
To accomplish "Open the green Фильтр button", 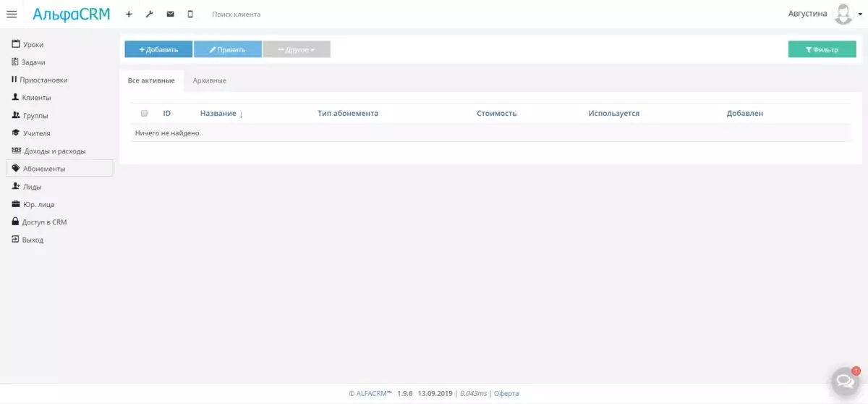I will pyautogui.click(x=822, y=49).
